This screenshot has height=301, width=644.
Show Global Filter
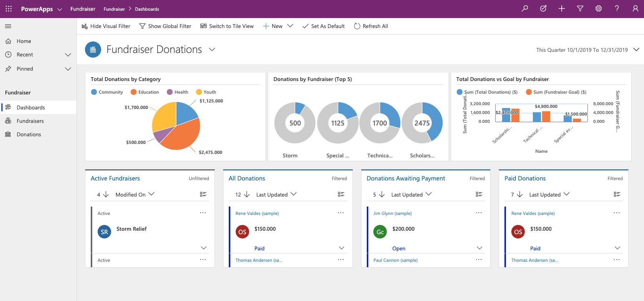click(165, 26)
